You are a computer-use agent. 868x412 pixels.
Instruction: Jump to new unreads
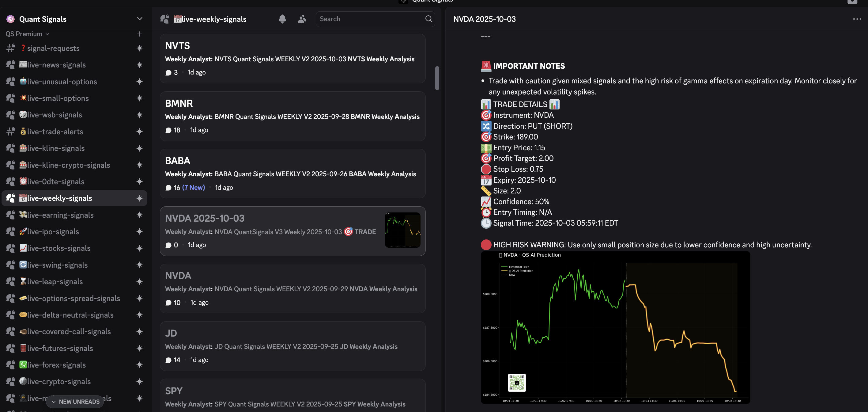point(75,402)
